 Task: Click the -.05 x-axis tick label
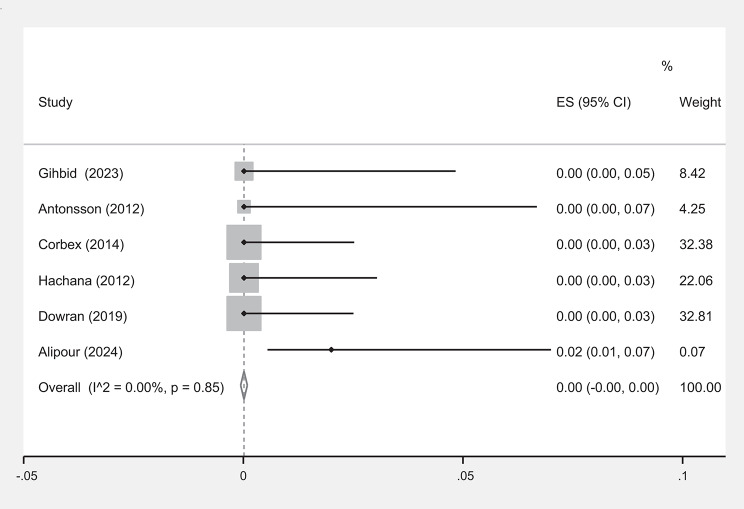[27, 477]
